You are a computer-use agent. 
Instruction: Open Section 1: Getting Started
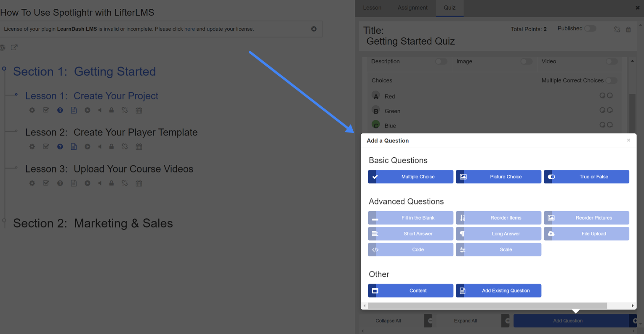click(x=84, y=72)
